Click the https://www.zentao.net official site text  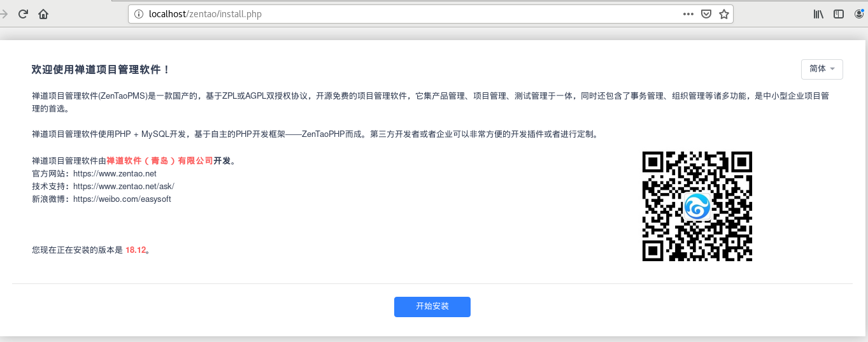115,173
